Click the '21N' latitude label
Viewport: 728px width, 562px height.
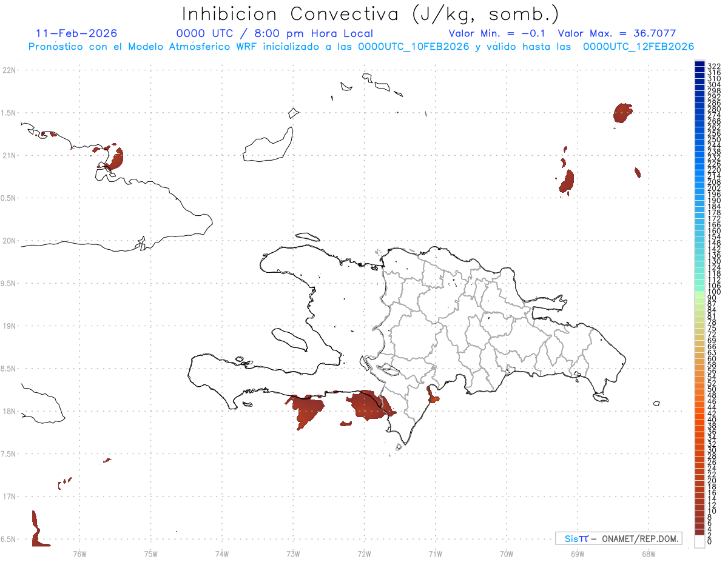(x=8, y=155)
